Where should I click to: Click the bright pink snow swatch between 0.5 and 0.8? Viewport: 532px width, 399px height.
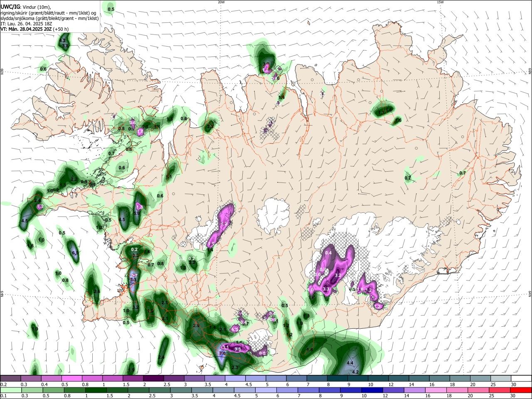[x=72, y=378]
